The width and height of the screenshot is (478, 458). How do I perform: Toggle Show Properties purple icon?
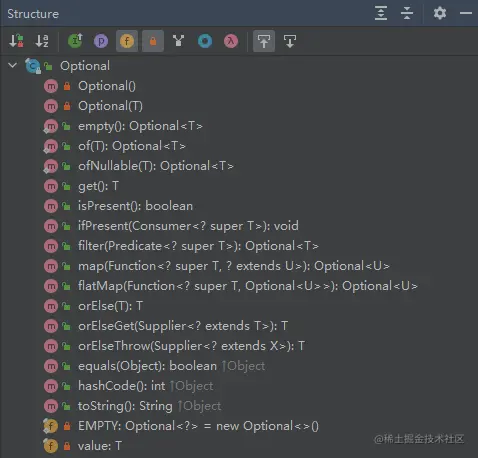(101, 41)
